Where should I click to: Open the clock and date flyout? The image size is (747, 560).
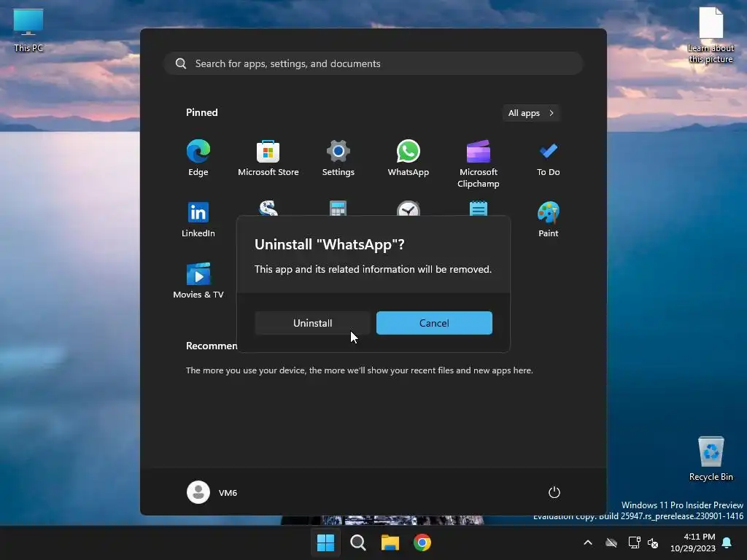tap(693, 542)
